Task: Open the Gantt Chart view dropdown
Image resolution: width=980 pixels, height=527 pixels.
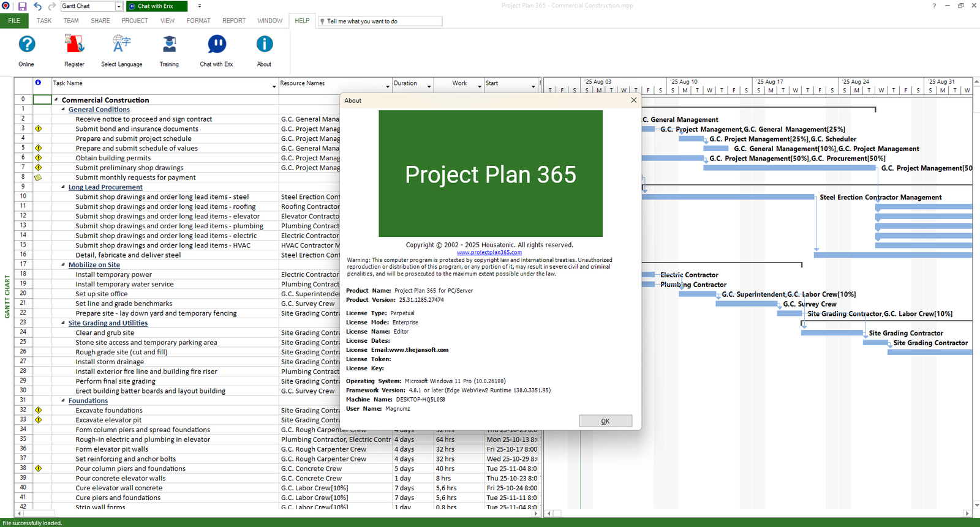Action: click(119, 6)
